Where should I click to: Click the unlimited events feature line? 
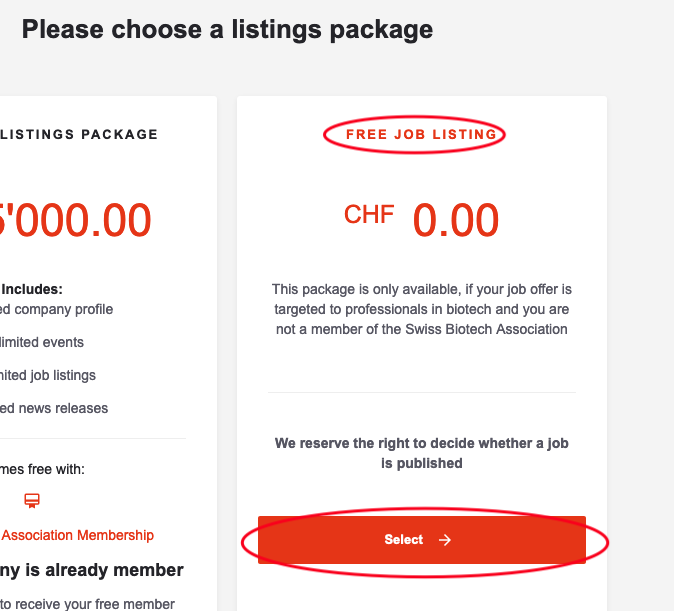click(x=42, y=342)
